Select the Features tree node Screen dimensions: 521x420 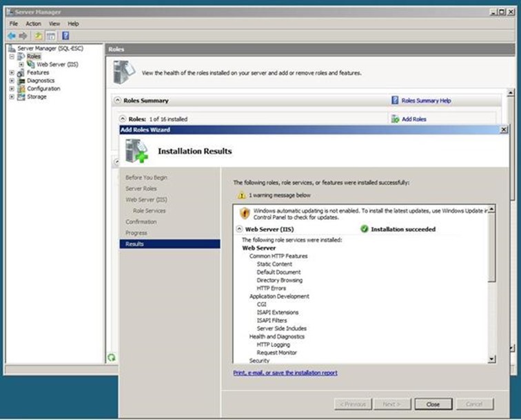(x=38, y=72)
